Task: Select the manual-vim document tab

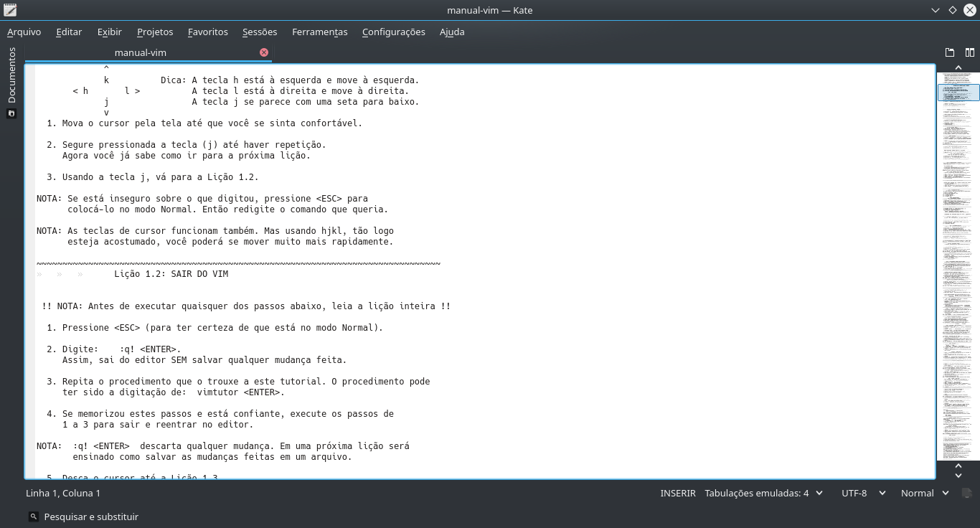Action: 149,52
